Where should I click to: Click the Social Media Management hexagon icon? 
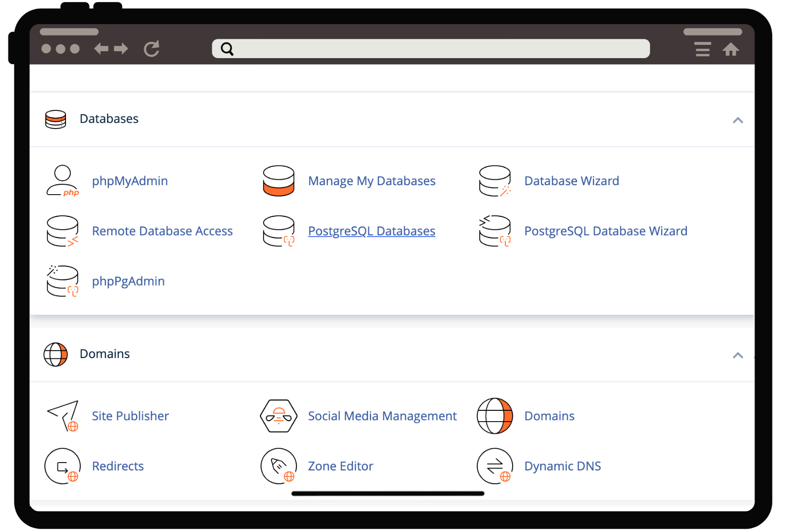pos(278,416)
